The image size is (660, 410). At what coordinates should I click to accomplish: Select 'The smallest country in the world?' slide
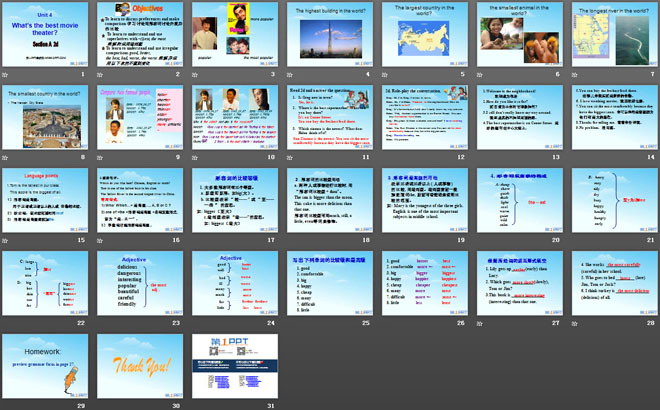point(45,117)
